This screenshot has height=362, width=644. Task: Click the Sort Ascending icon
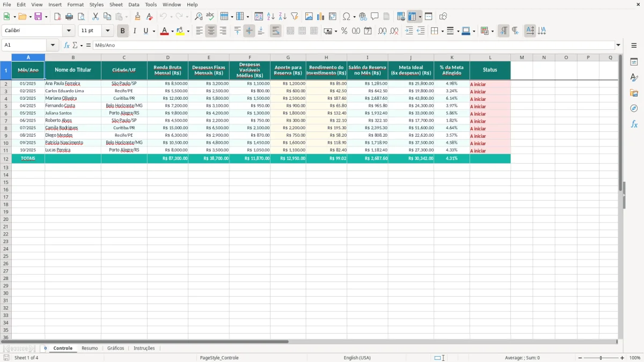tap(271, 17)
